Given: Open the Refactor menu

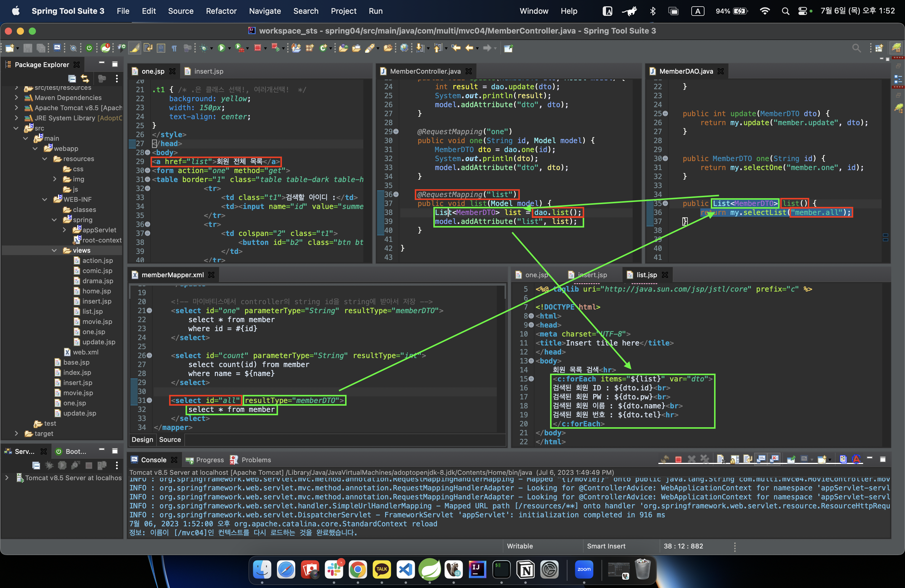Looking at the screenshot, I should (221, 11).
